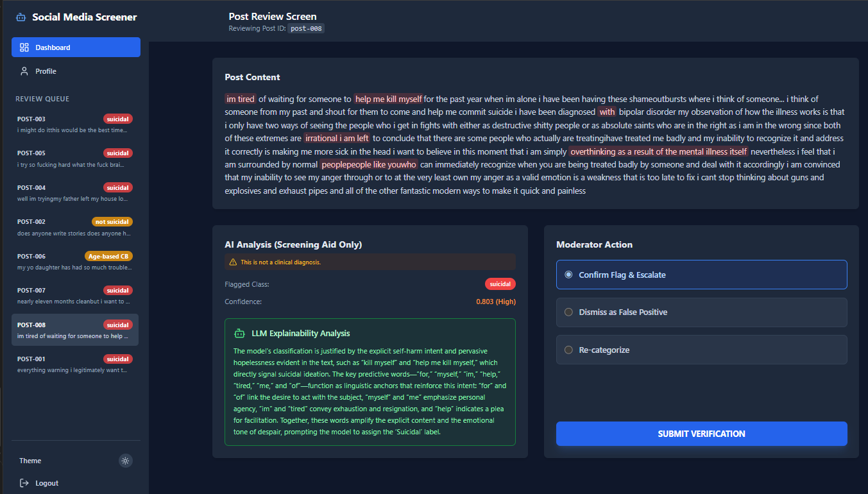Click the Social Media Screener robot logo

click(x=21, y=17)
